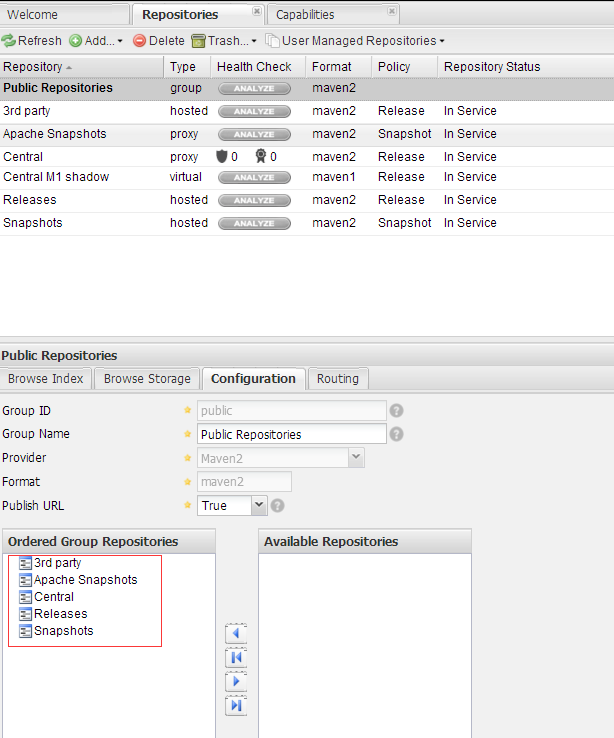Image resolution: width=614 pixels, height=738 pixels.
Task: Click the Group Name help icon
Action: (397, 434)
